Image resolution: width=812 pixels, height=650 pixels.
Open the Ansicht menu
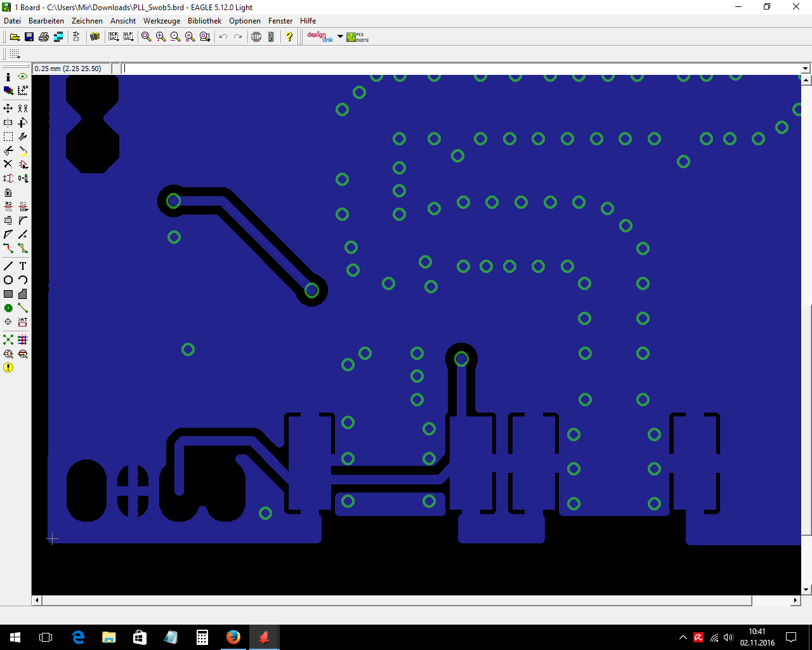coord(123,21)
